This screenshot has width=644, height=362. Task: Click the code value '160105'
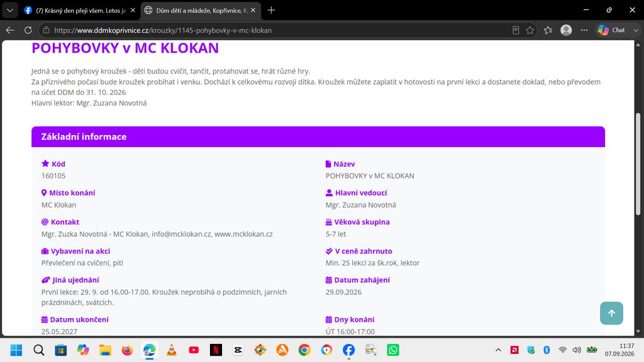coord(53,176)
